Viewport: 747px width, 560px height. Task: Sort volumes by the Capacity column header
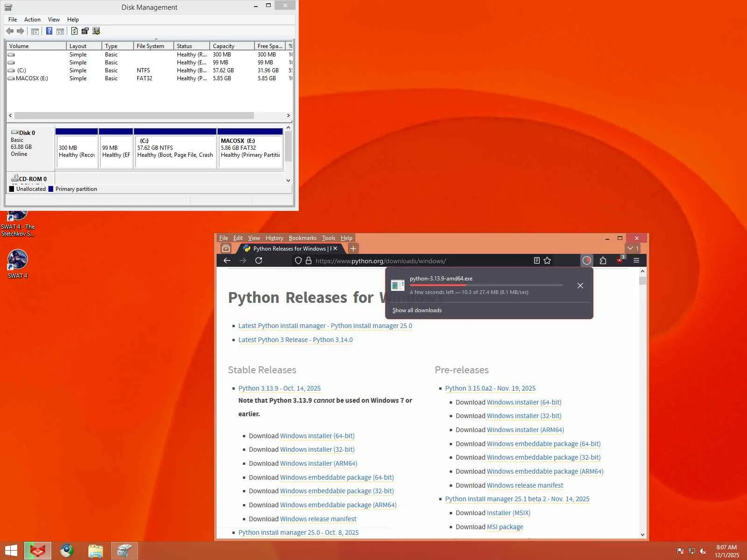(x=232, y=46)
